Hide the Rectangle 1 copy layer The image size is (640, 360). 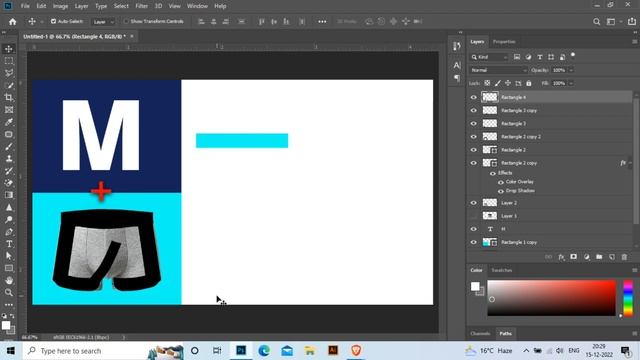473,242
